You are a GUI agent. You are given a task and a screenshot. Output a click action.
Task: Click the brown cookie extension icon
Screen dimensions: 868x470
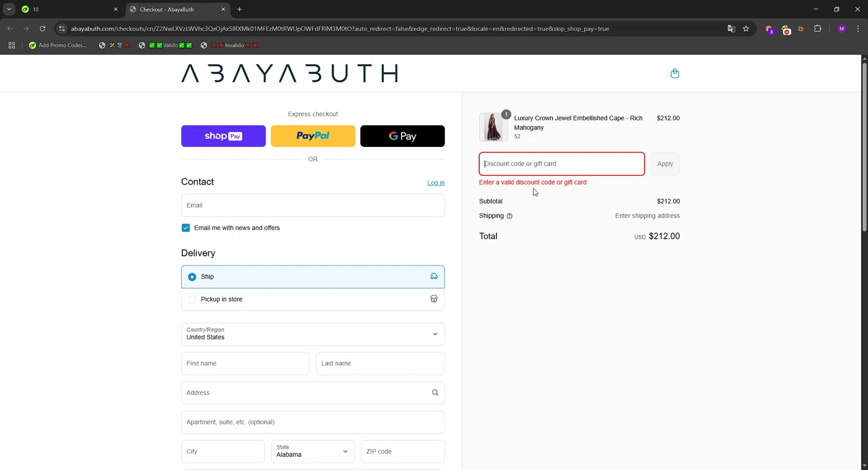point(801,29)
